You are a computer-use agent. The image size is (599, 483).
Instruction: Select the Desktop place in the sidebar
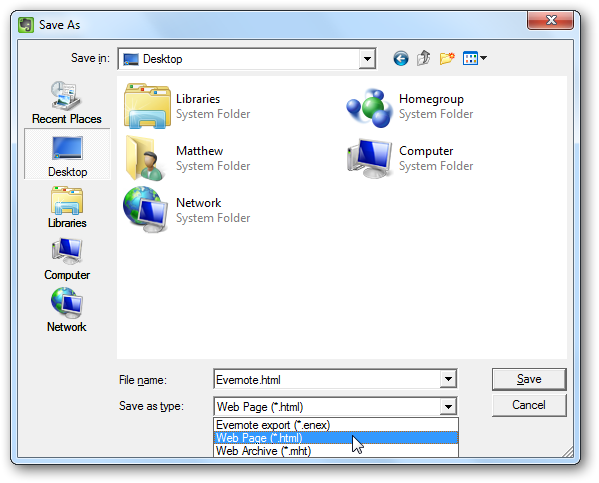[x=67, y=154]
